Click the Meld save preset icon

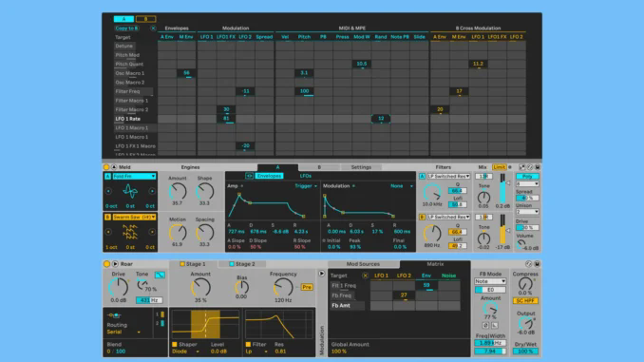538,167
